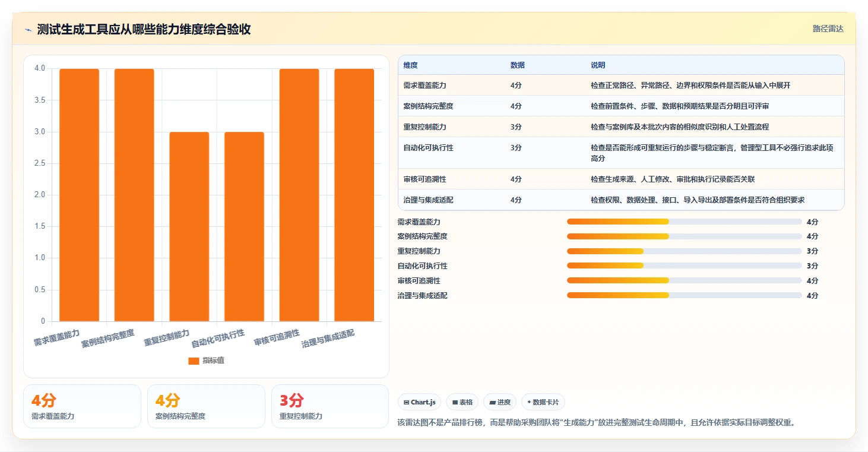Click the 数据卡片 chip
Screen dimensions: 868x452
[x=543, y=402]
